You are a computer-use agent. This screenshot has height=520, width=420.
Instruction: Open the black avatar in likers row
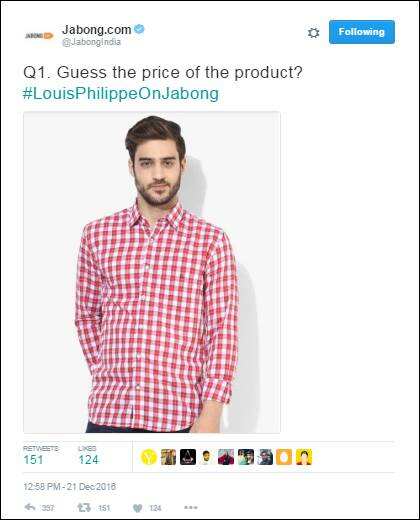[188, 457]
